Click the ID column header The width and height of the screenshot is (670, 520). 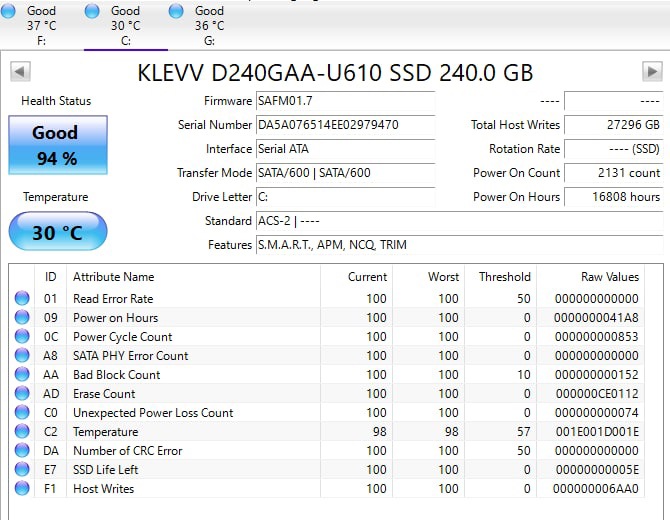tap(50, 277)
